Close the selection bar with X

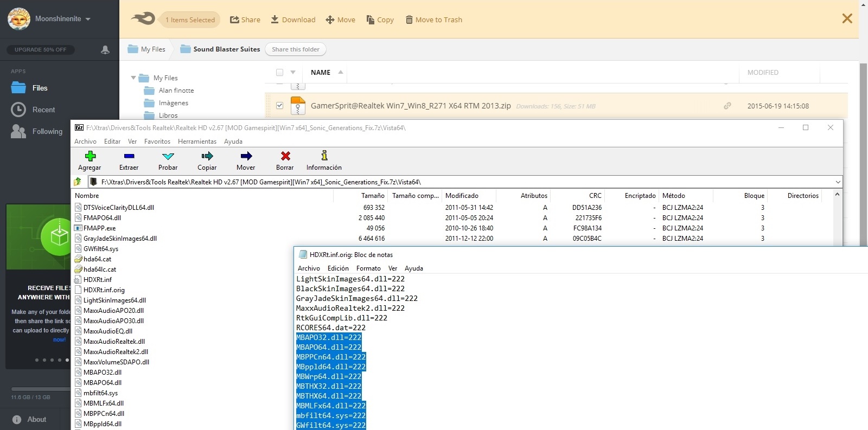tap(847, 19)
